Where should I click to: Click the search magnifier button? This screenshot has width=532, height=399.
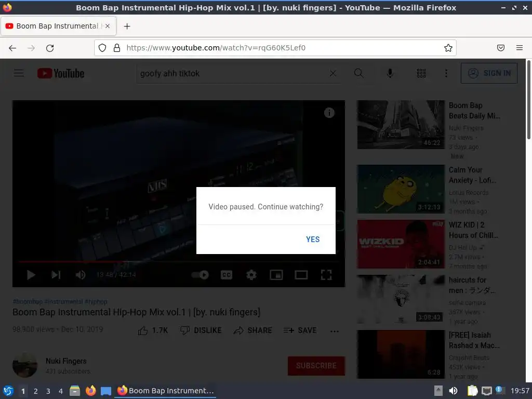(358, 73)
